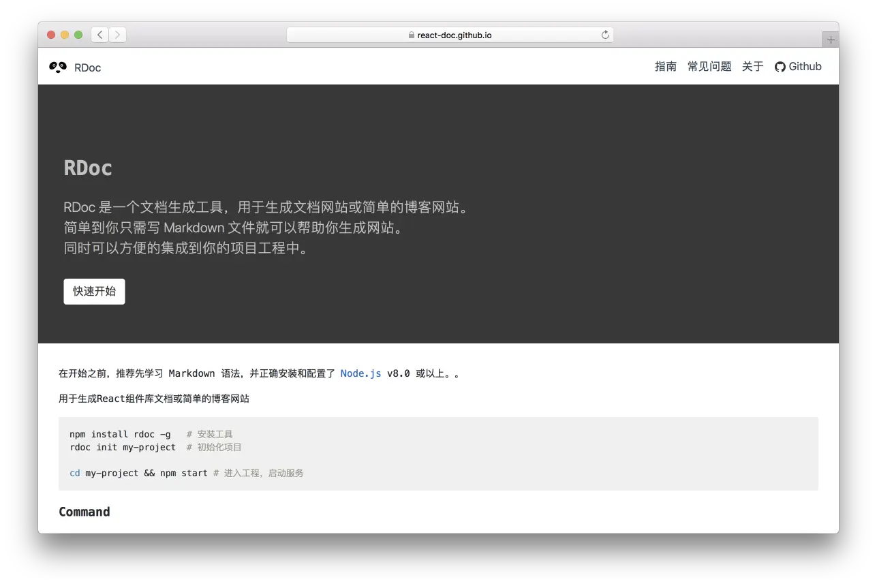Screen dimensions: 877x588
Task: Click the hero line mentioning Markdown 文件
Action: coord(233,228)
